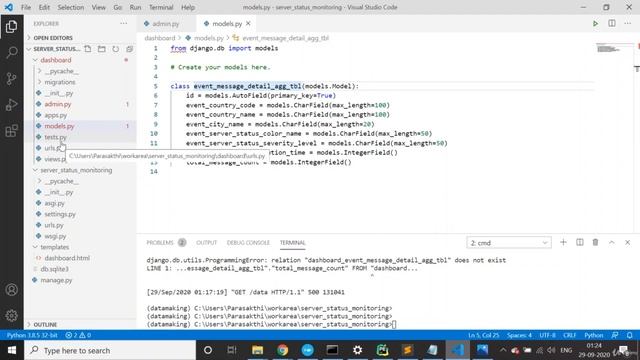This screenshot has height=360, width=640.
Task: Open the Search view in activity bar
Action: (x=11, y=52)
